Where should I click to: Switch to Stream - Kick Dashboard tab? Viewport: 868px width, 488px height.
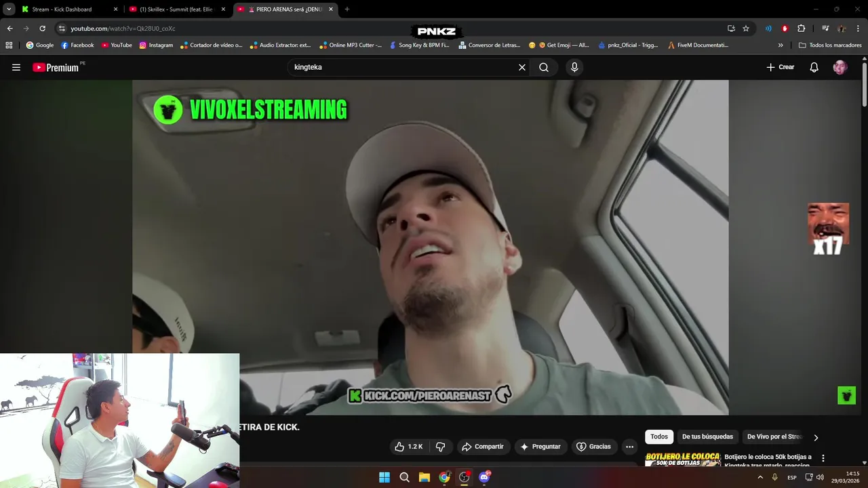[x=68, y=9]
